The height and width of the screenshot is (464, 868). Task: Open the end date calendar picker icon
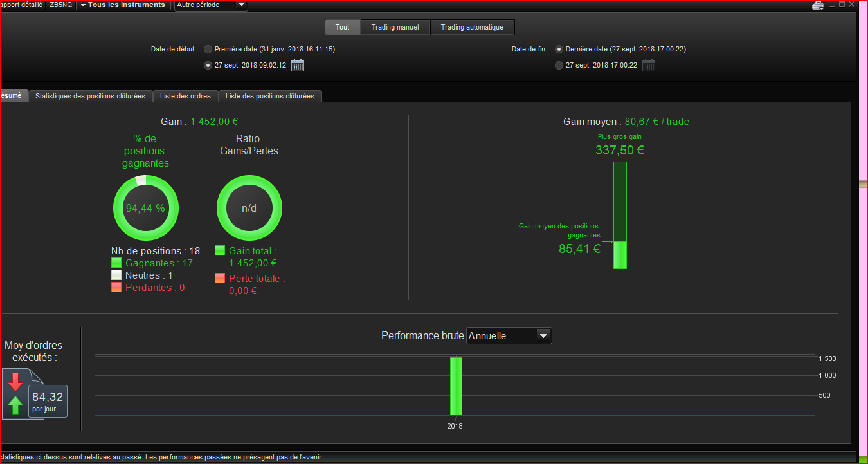pyautogui.click(x=649, y=65)
